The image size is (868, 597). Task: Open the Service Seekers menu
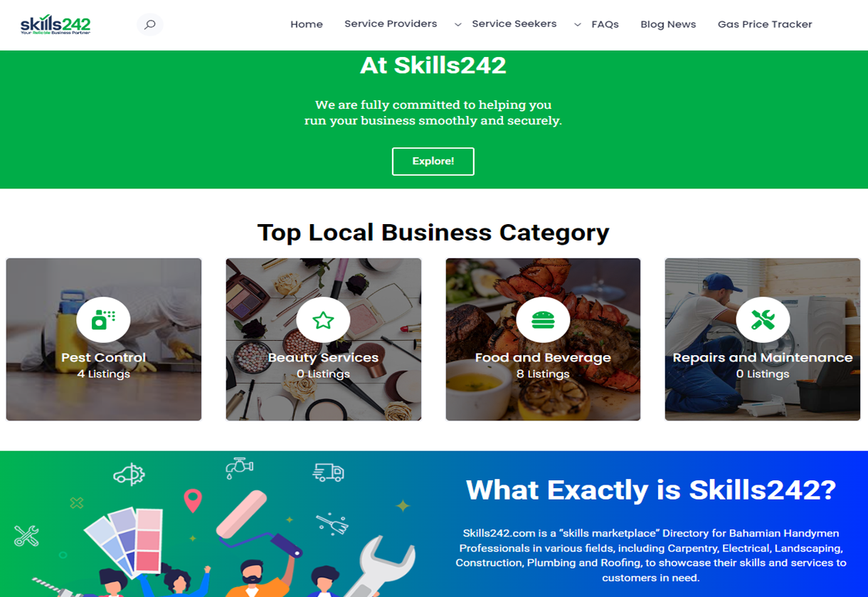coord(514,23)
